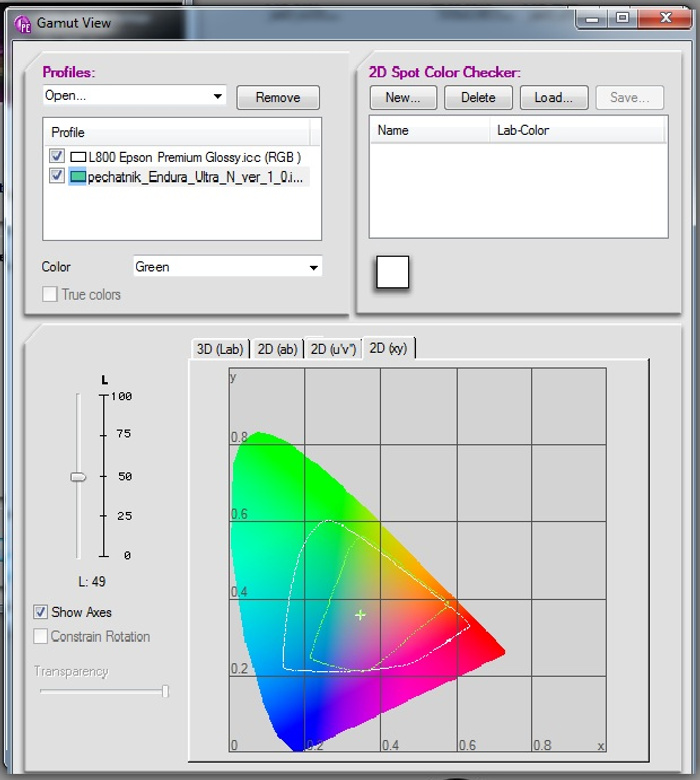Image resolution: width=700 pixels, height=780 pixels.
Task: Click the white point crosshair in the chart
Action: click(360, 615)
